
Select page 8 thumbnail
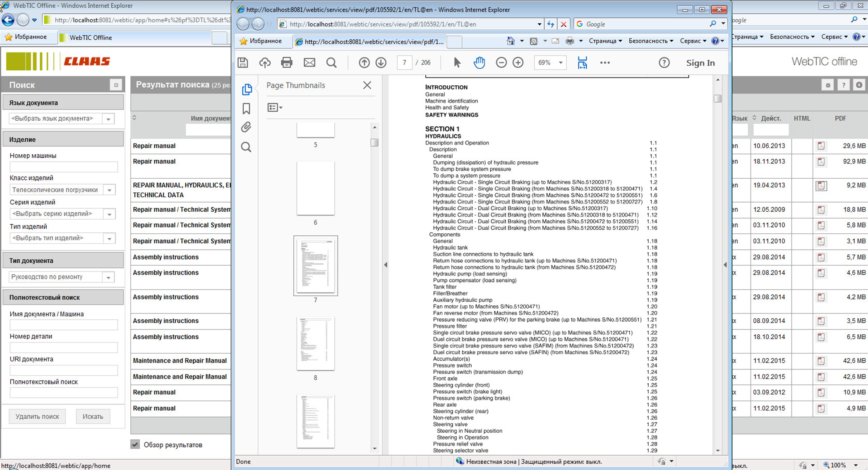[x=315, y=343]
